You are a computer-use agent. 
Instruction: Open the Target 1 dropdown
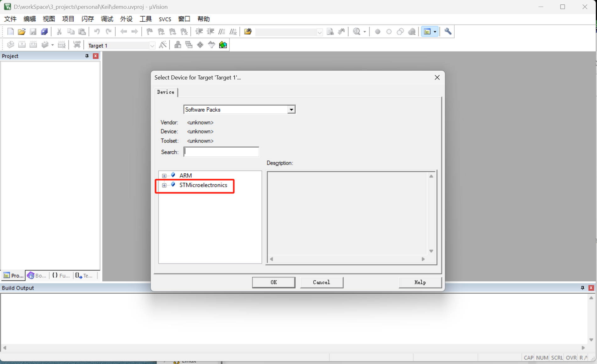(152, 46)
